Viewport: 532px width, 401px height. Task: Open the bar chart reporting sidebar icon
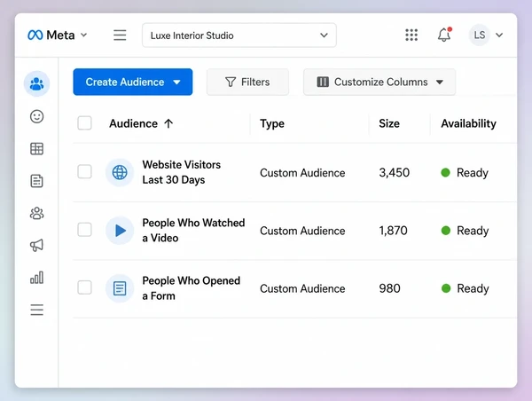(x=36, y=278)
